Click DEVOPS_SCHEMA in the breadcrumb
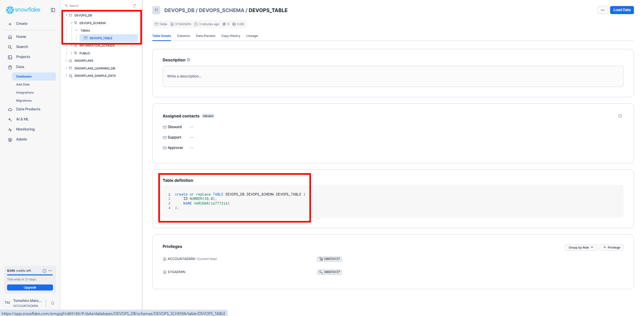Image resolution: width=644 pixels, height=316 pixels. (x=221, y=10)
